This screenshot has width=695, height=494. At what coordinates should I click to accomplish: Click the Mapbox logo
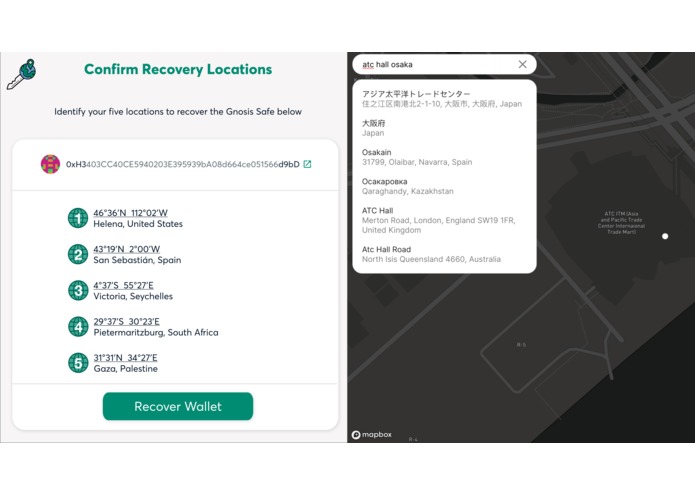pyautogui.click(x=372, y=435)
